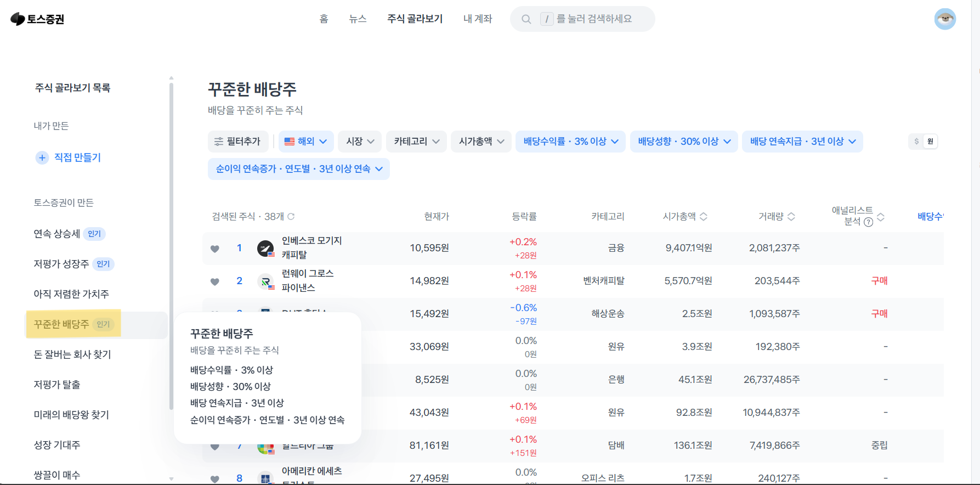Select 쌍끌이 매수 in sidebar

57,475
